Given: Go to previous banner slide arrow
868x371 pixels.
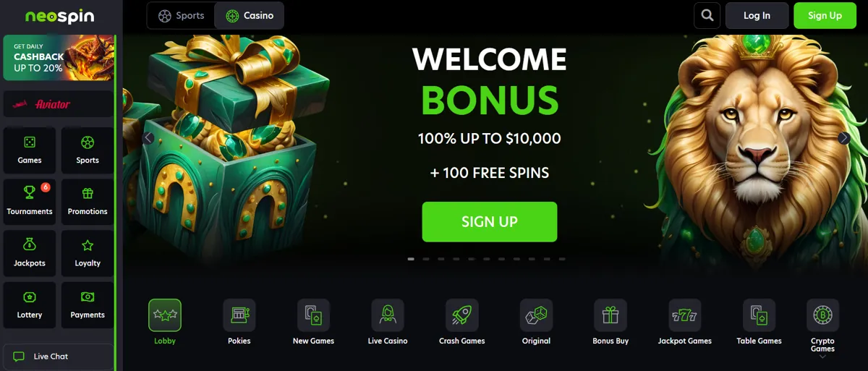Looking at the screenshot, I should tap(148, 138).
